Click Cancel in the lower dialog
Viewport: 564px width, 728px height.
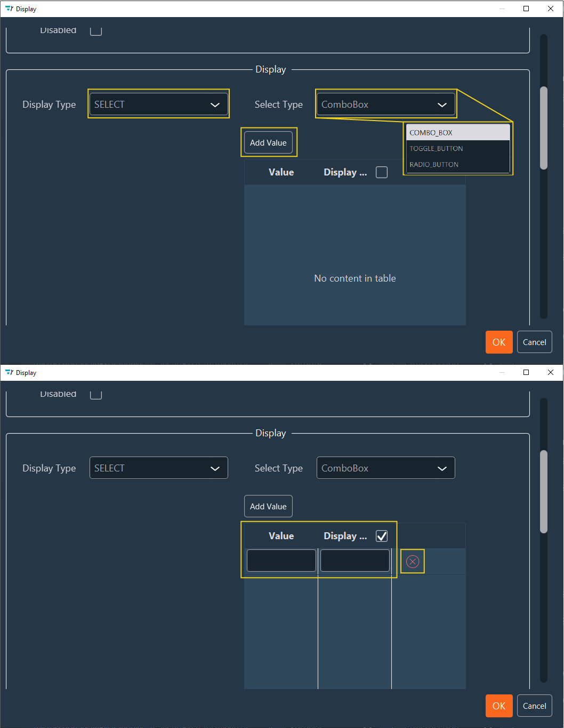coord(534,706)
